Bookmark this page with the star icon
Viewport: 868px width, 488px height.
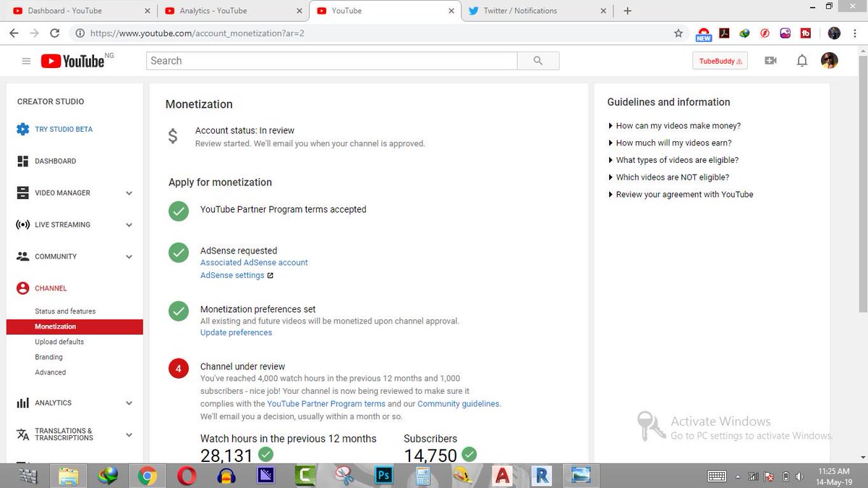[678, 33]
